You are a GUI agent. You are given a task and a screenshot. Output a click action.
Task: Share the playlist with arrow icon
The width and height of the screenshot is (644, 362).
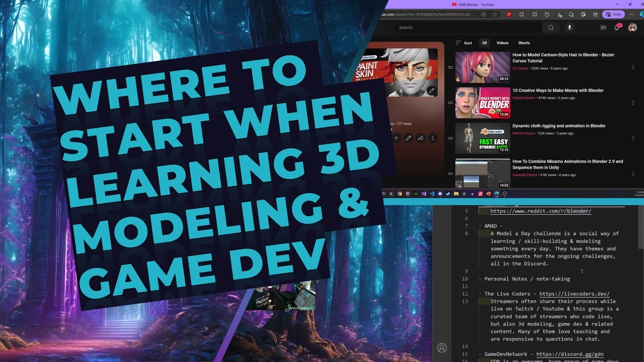tap(421, 138)
